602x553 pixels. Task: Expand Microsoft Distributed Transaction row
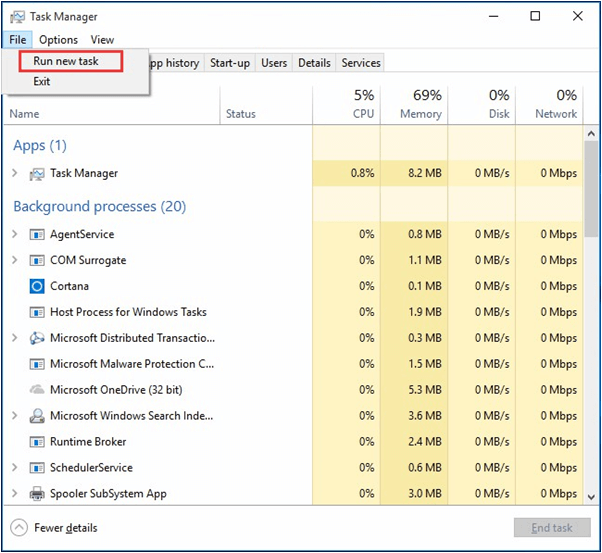tap(15, 338)
